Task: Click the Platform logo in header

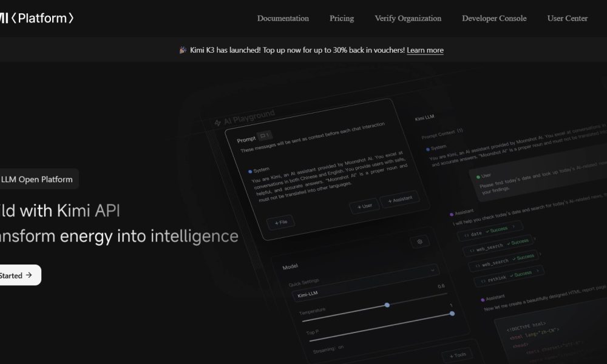Action: click(37, 18)
